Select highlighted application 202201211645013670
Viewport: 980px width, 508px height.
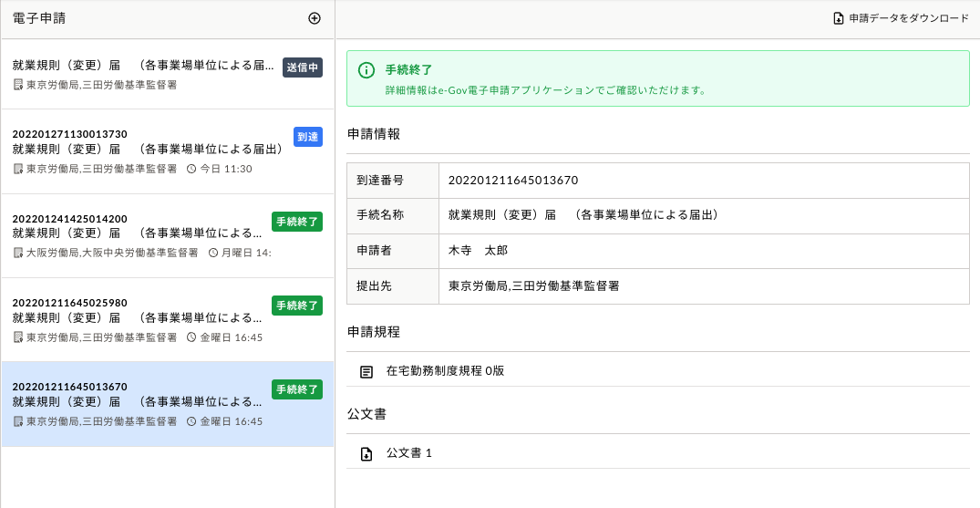point(137,404)
